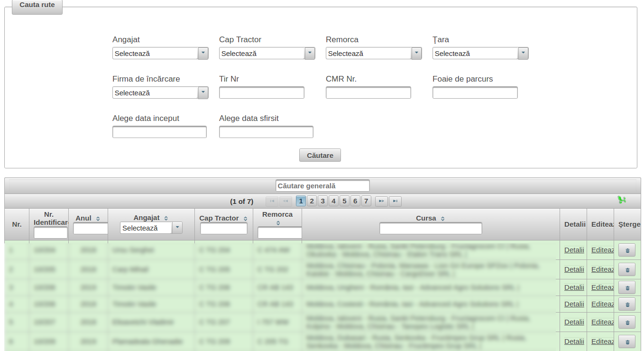Jump to the last page of results
Screen dimensions: 644x351
pyautogui.click(x=395, y=202)
